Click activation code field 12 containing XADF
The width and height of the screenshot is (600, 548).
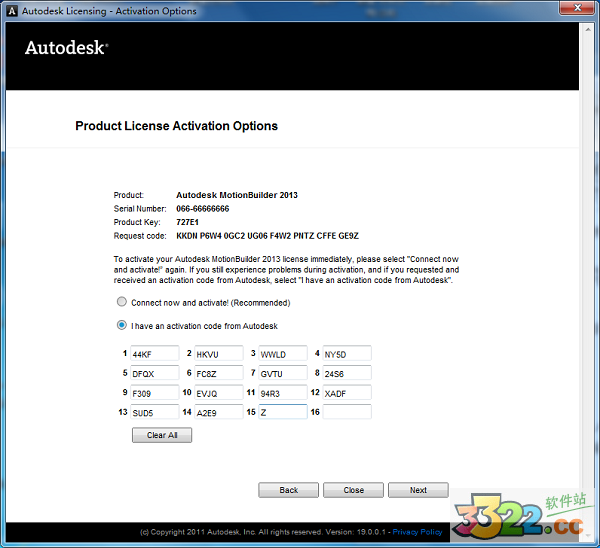[347, 392]
